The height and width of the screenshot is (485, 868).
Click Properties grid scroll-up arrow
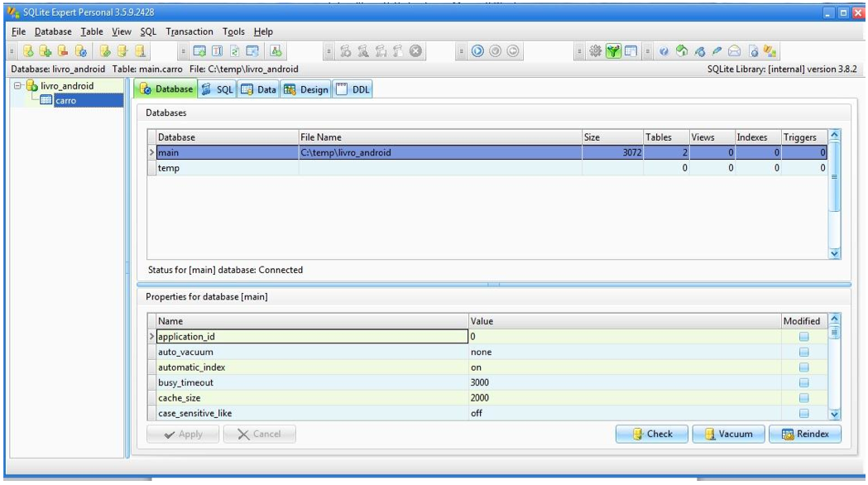[x=834, y=319]
